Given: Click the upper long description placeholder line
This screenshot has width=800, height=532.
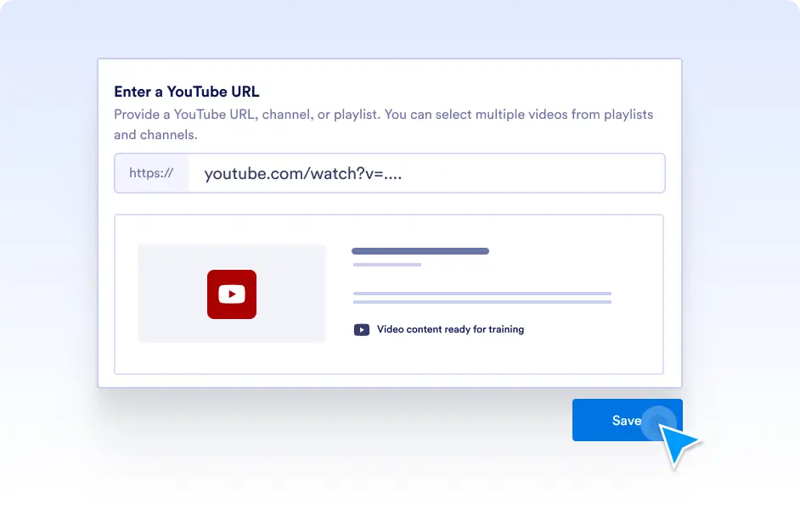Looking at the screenshot, I should (482, 294).
